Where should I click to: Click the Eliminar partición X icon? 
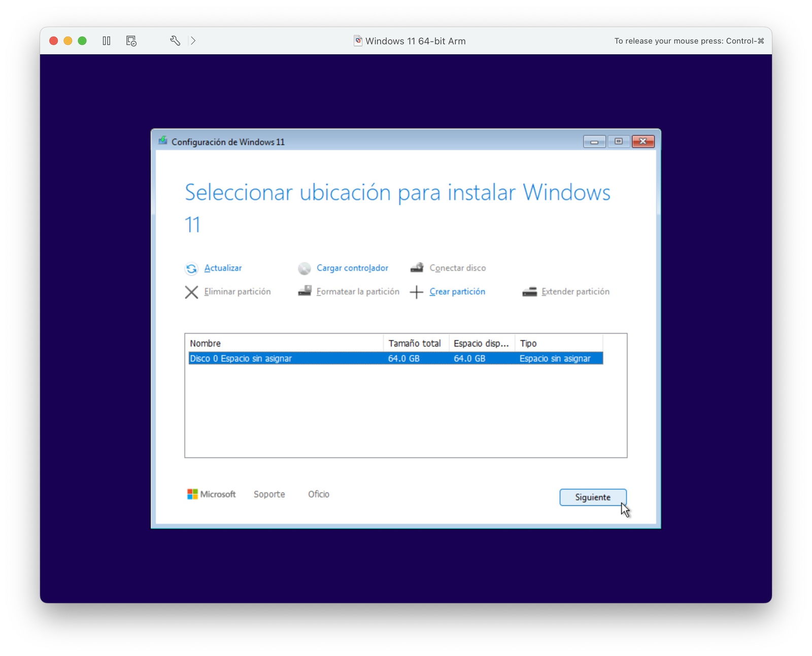(191, 292)
